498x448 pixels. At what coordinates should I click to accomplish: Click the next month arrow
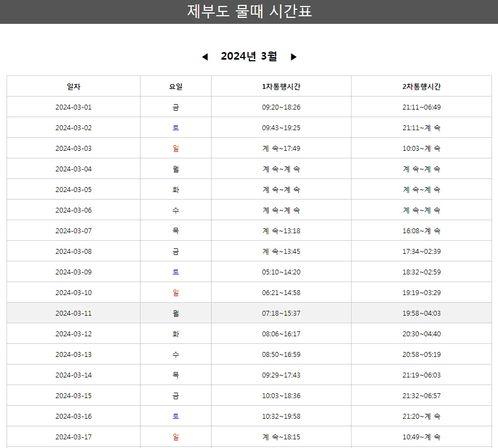(x=293, y=56)
